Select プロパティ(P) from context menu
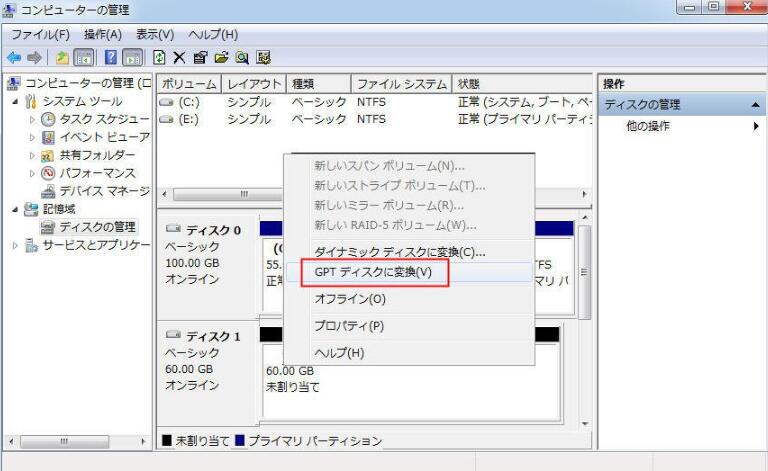Viewport: 768px width, 471px height. 349,326
